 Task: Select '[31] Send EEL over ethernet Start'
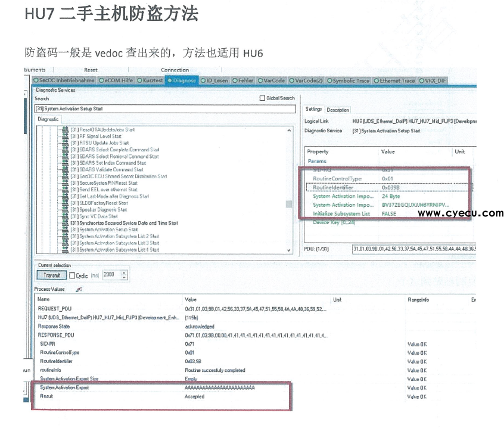tap(104, 190)
